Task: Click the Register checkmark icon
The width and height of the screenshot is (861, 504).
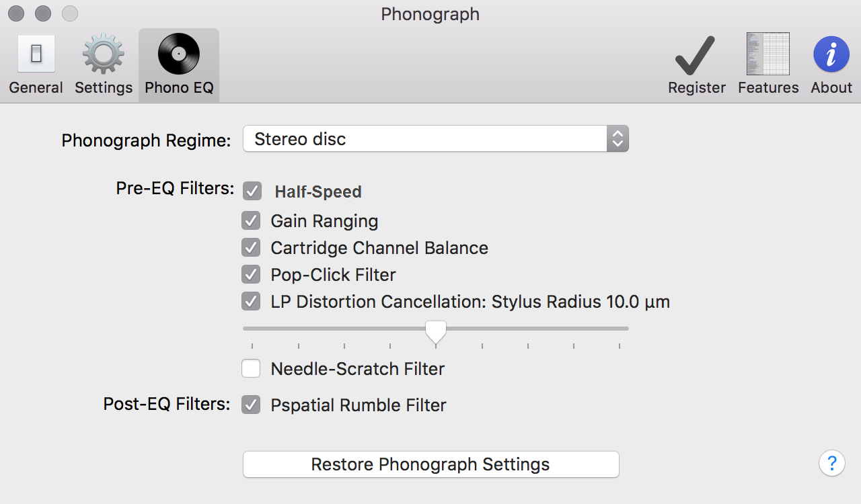Action: [696, 65]
